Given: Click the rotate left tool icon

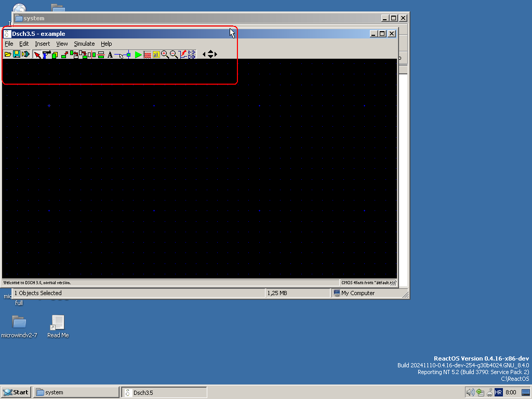Looking at the screenshot, I should [x=74, y=54].
